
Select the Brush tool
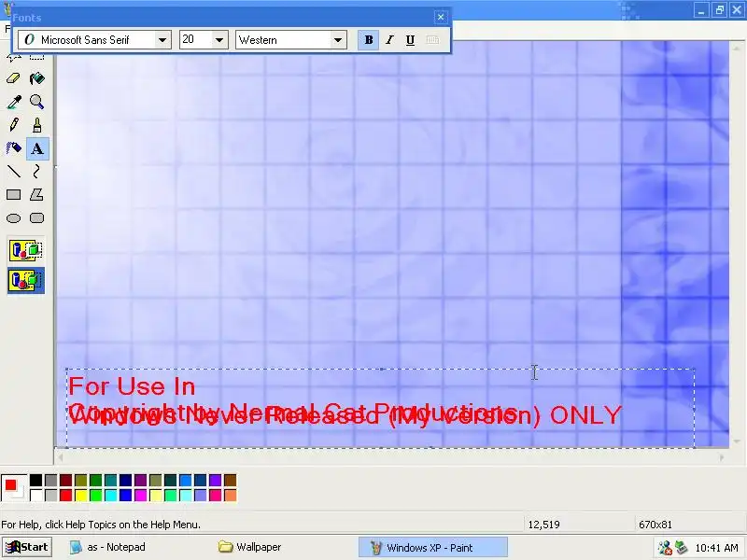(x=37, y=125)
